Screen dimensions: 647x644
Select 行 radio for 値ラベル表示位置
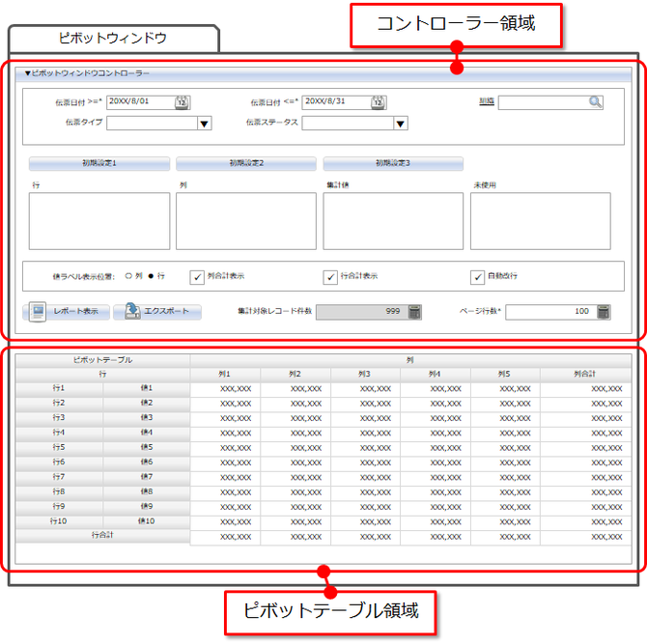coord(151,276)
